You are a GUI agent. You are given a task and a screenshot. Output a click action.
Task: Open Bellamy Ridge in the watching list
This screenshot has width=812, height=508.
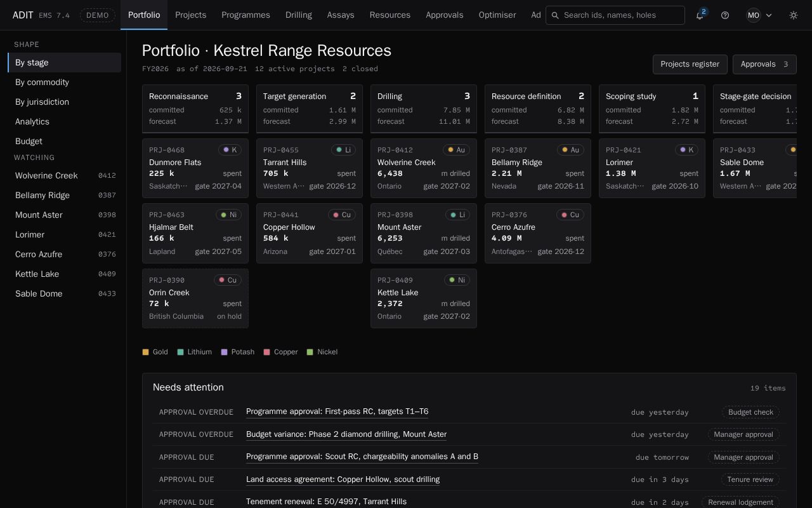click(x=64, y=195)
